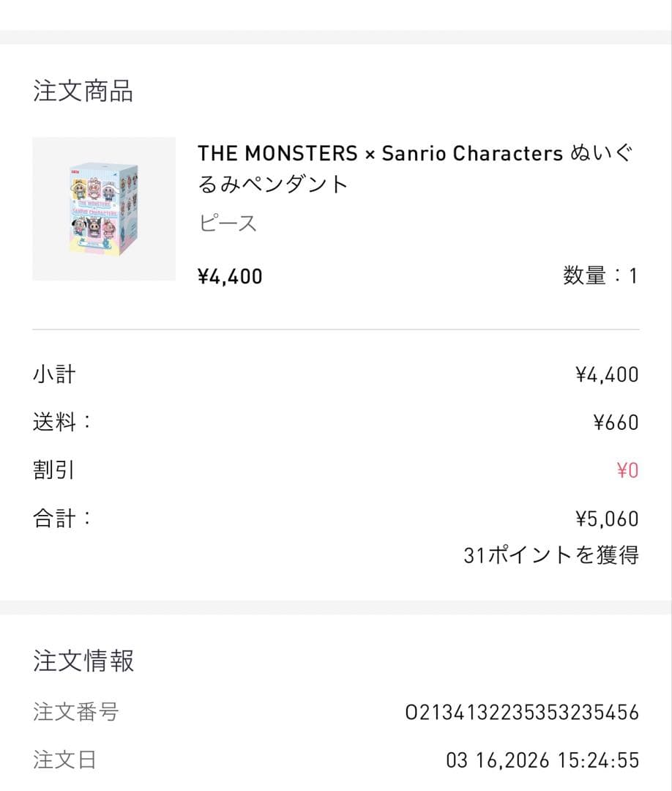Click the ¥660 shipping fee
The width and height of the screenshot is (672, 791).
(x=615, y=423)
